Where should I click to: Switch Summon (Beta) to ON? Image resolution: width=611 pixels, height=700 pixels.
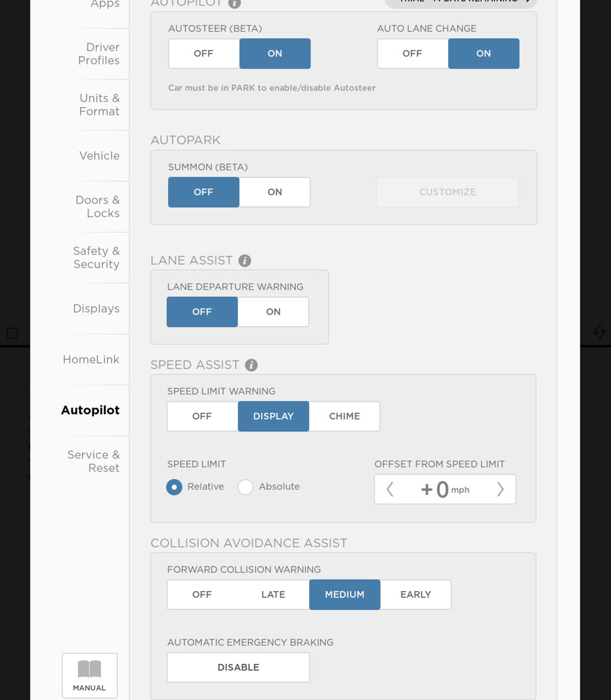tap(275, 192)
